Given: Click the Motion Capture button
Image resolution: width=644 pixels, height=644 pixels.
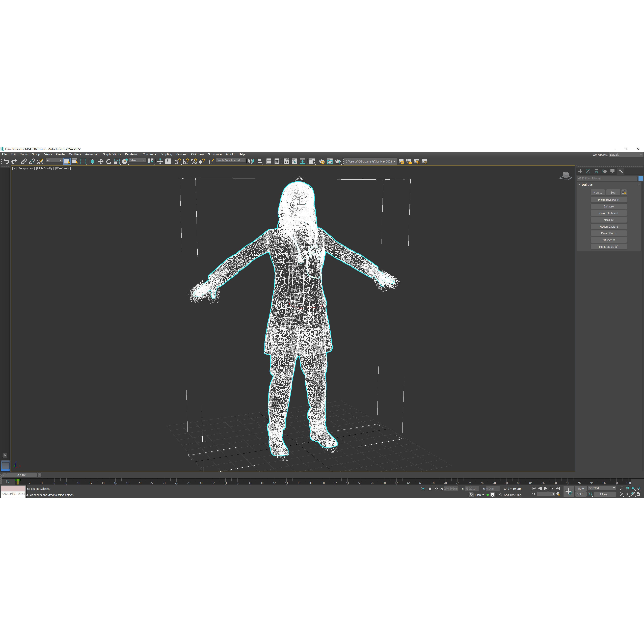Looking at the screenshot, I should pos(608,227).
